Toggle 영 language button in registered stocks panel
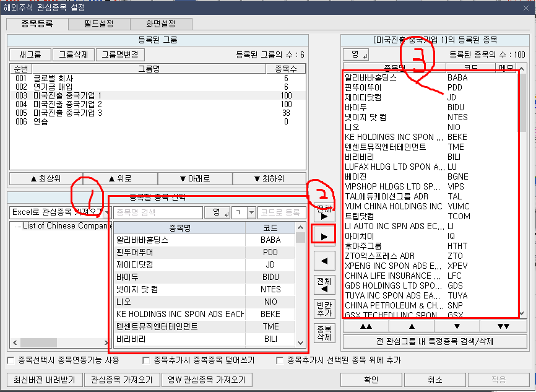The image size is (536, 392). [356, 54]
